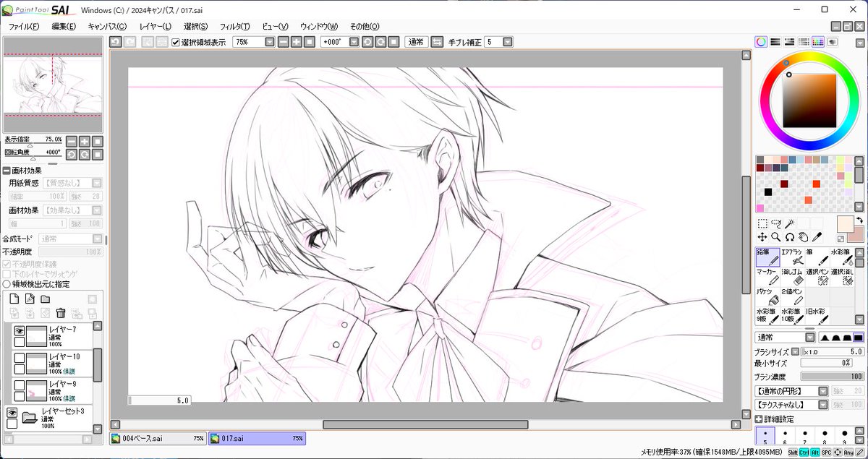Toggle the swatches panel button
868x459 pixels.
(818, 42)
